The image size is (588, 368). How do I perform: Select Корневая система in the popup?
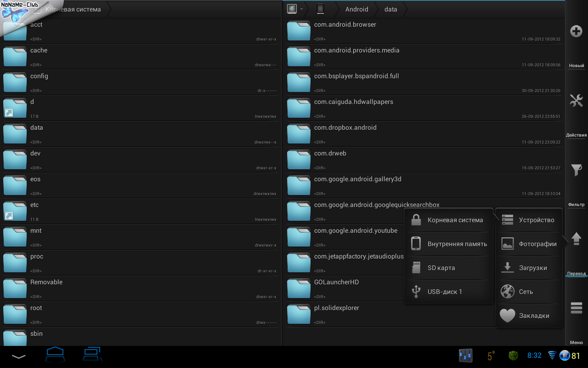[x=449, y=220]
